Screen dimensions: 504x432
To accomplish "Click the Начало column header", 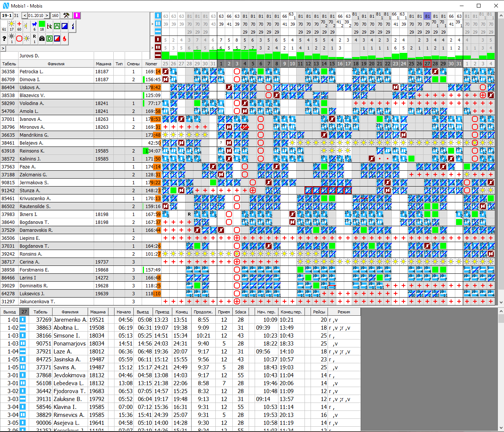I will pos(124,312).
